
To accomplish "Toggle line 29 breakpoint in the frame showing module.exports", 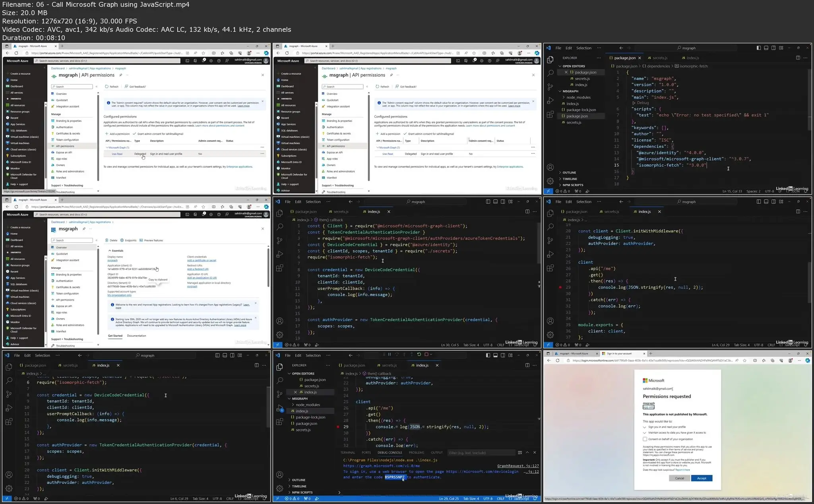I will pos(560,288).
